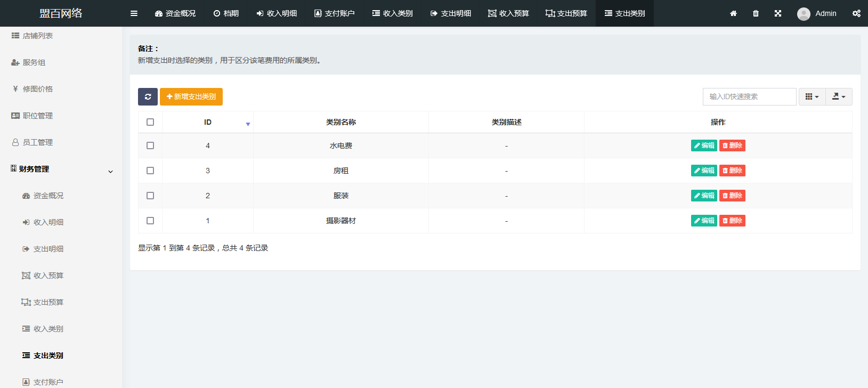Click the Admin user avatar
The image size is (868, 388).
[x=804, y=14]
